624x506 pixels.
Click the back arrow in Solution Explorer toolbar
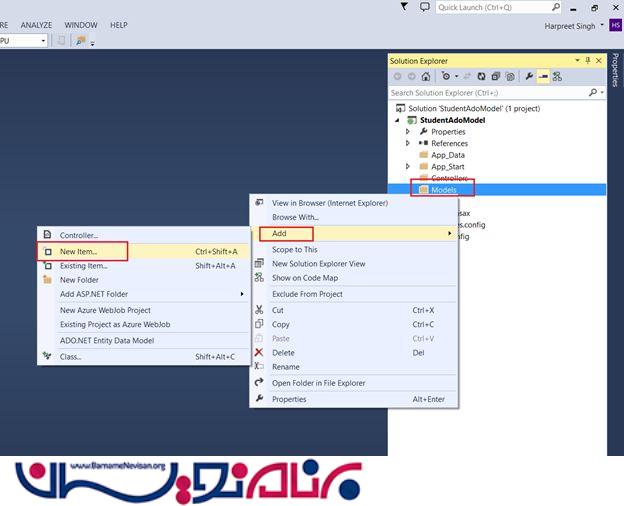397,76
